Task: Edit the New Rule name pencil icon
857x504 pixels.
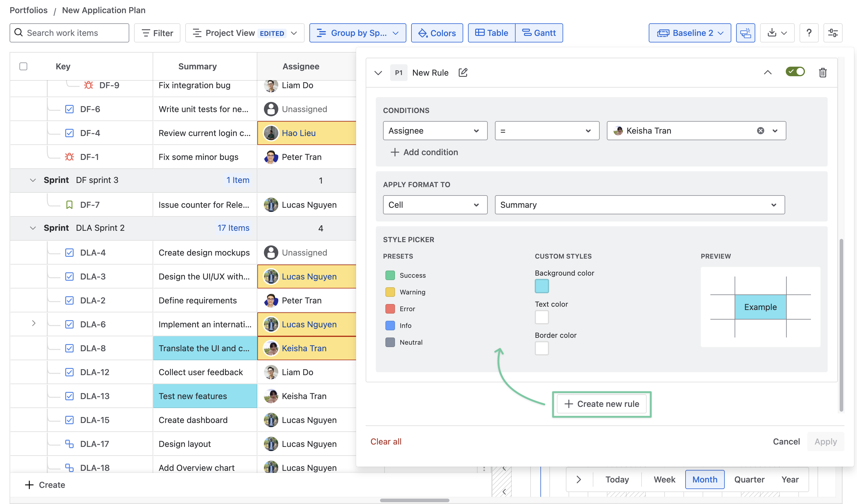Action: pos(463,72)
